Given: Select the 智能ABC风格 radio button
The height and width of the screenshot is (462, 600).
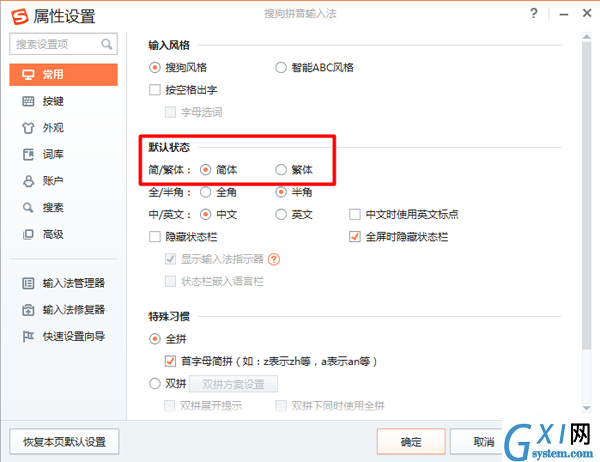Looking at the screenshot, I should click(281, 68).
